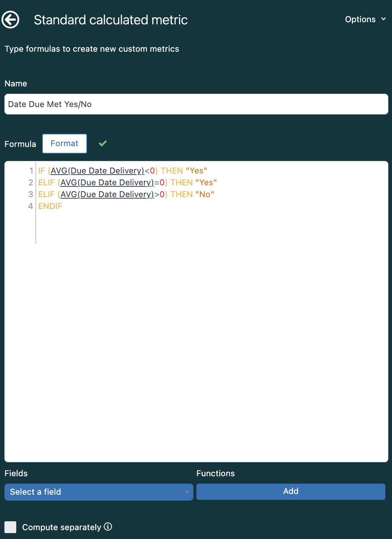Click the Compute separately info icon
392x539 pixels.
(108, 526)
